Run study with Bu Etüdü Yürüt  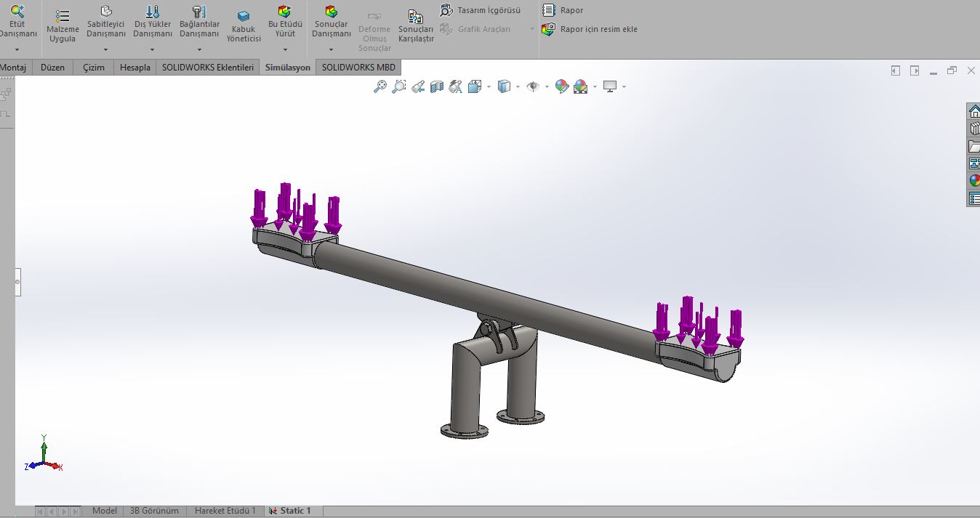[x=285, y=22]
